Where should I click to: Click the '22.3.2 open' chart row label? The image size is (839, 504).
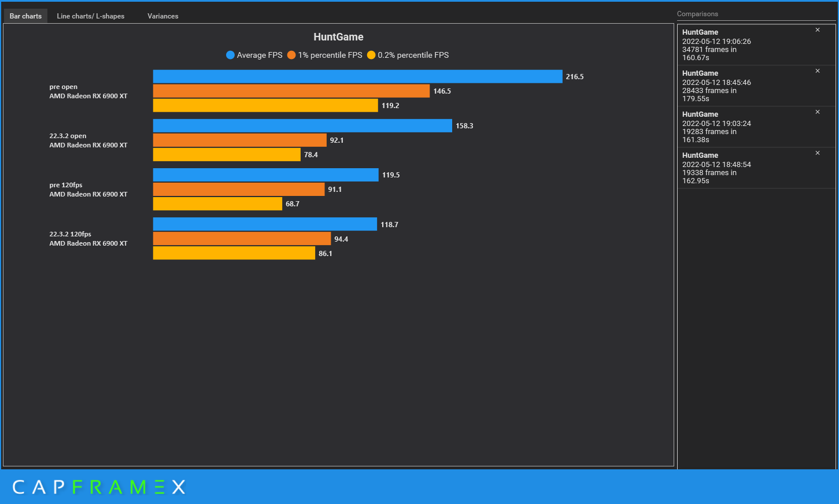[88, 140]
